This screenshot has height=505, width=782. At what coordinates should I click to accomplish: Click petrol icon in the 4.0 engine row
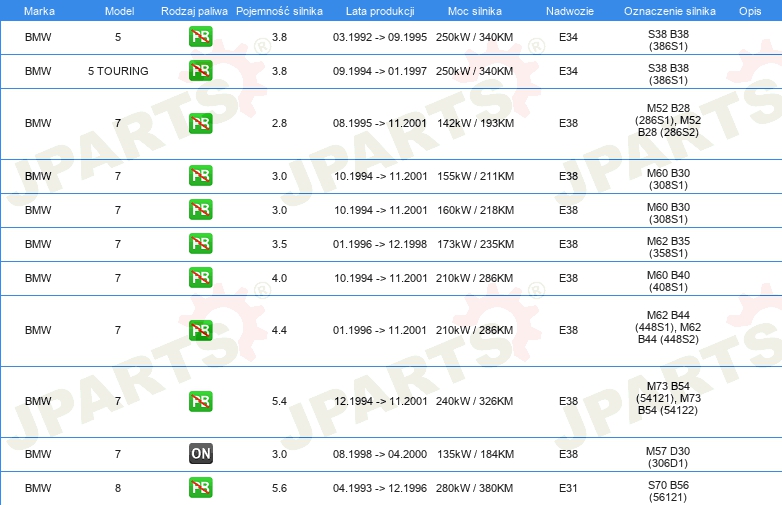200,277
